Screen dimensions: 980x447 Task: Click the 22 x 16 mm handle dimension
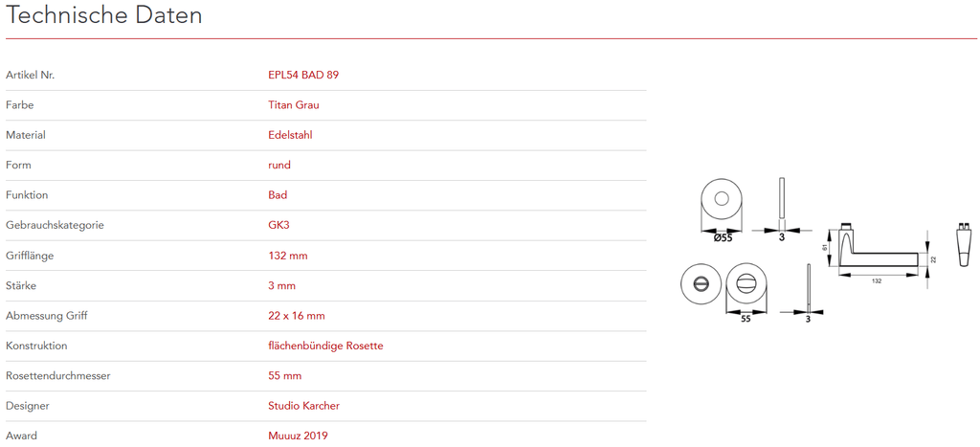click(x=297, y=316)
